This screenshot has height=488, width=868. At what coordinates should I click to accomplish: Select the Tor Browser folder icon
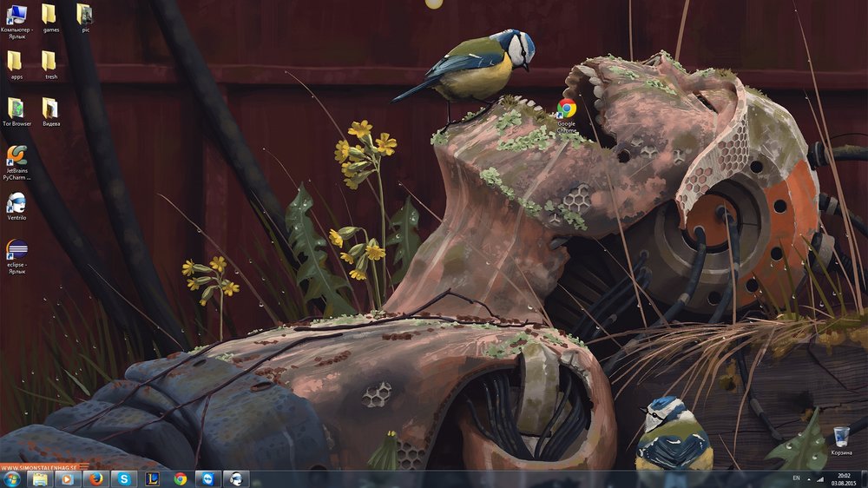(16, 109)
